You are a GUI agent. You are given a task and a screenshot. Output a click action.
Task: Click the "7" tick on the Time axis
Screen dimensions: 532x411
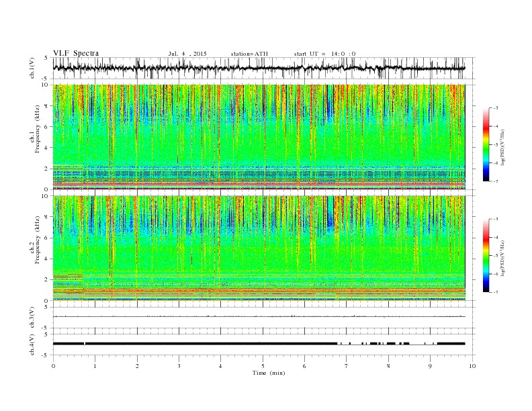pos(346,366)
